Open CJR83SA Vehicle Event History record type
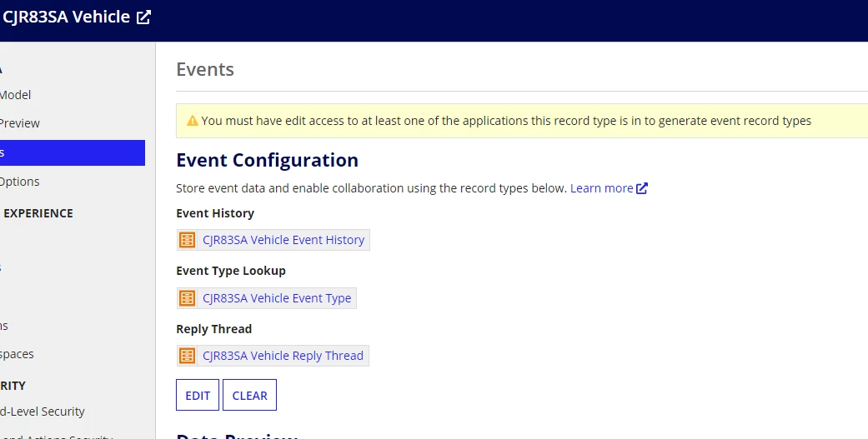This screenshot has width=868, height=439. 283,240
